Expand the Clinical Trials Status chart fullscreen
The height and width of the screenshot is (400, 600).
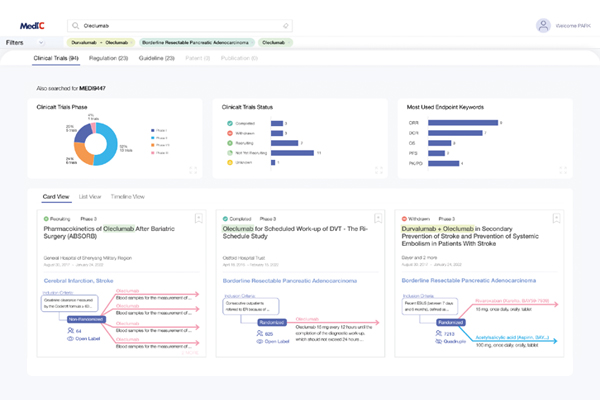click(379, 171)
